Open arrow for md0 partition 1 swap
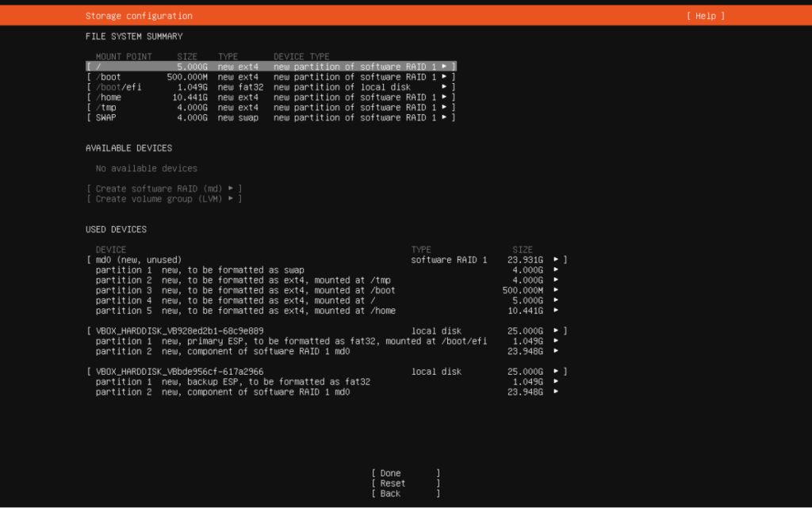This screenshot has width=812, height=508. pyautogui.click(x=556, y=269)
